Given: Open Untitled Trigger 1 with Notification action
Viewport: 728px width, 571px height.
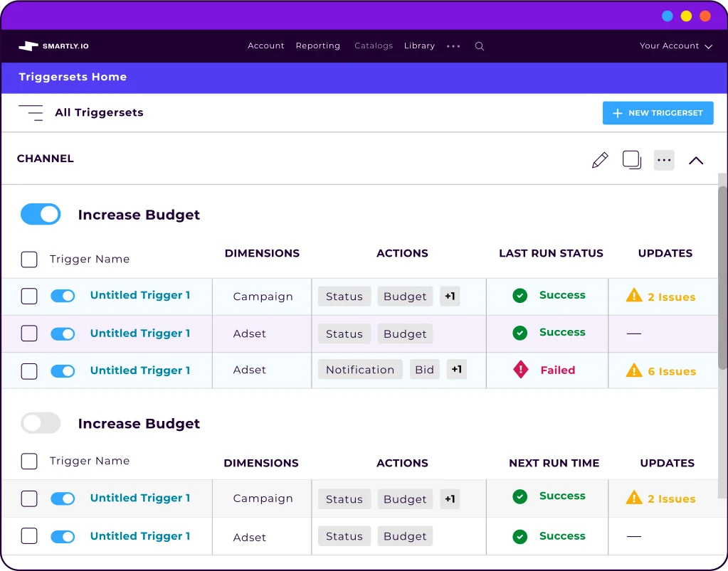Looking at the screenshot, I should click(x=139, y=370).
